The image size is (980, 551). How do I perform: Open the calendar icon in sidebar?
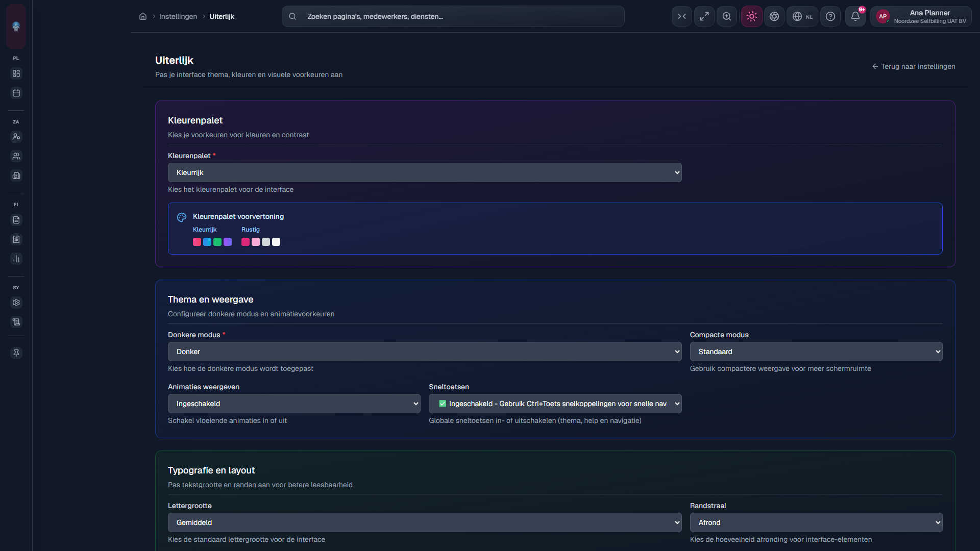click(x=16, y=93)
